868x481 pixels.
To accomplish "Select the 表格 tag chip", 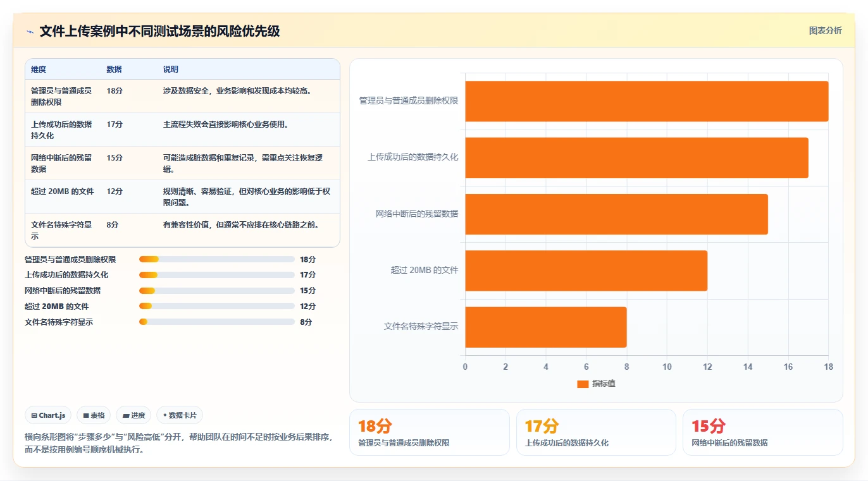I will pos(94,415).
